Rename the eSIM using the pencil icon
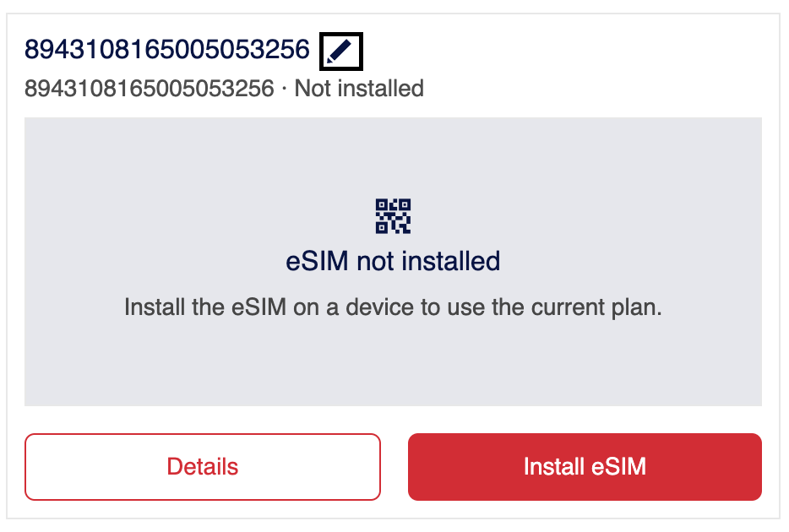 (341, 52)
